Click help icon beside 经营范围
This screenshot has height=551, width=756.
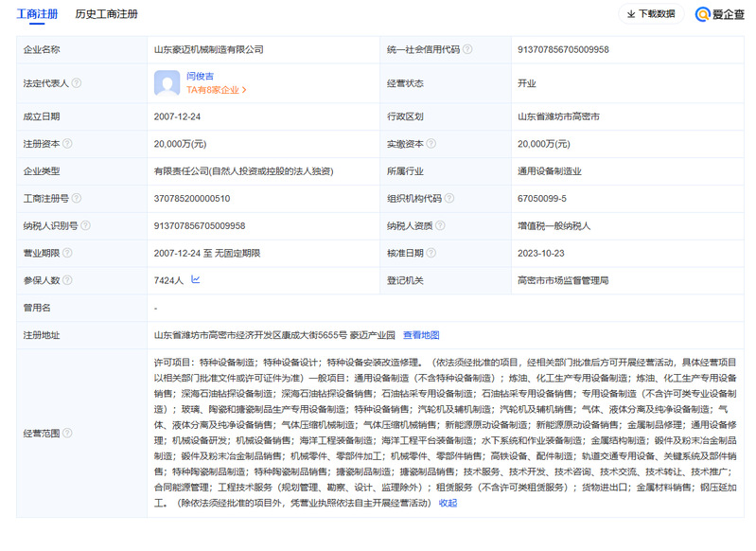67,433
